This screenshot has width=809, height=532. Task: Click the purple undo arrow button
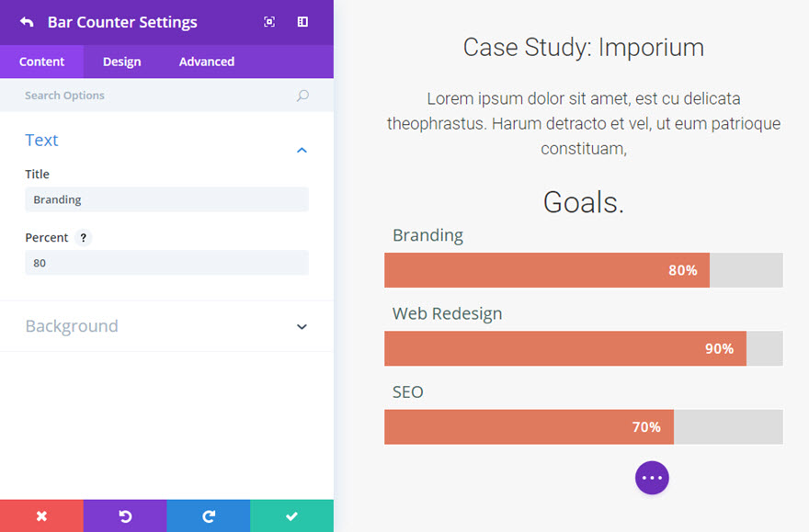pos(125,516)
